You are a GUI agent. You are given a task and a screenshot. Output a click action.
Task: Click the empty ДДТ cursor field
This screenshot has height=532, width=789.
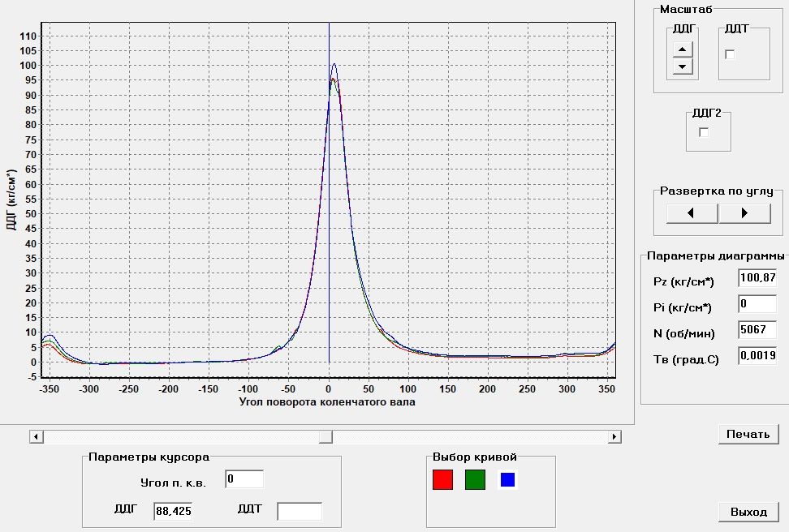point(299,511)
